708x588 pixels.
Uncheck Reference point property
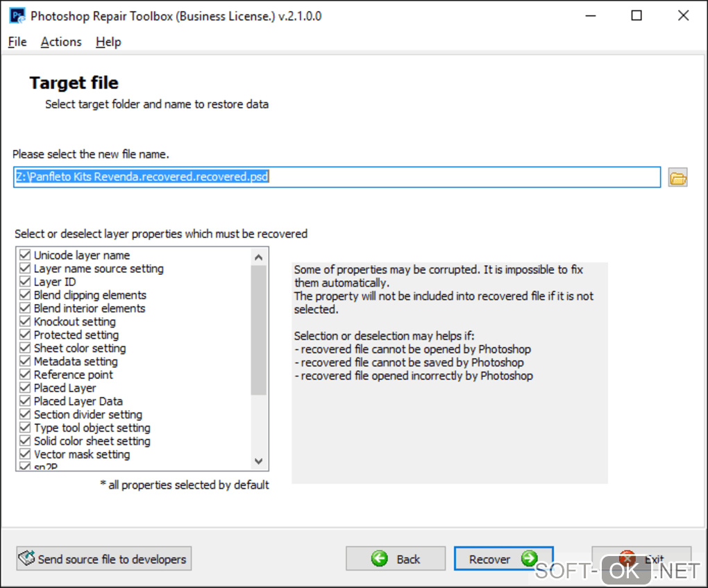[25, 374]
